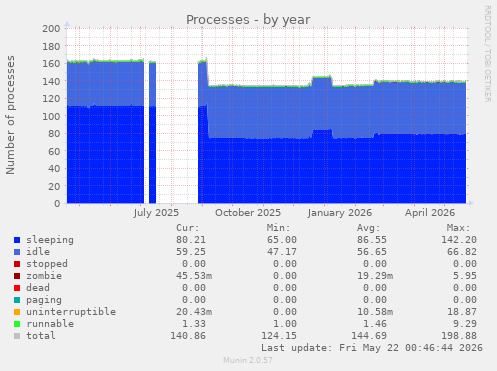This screenshot has height=371, width=497.
Task: Click the sleeping minimum value 65.00
Action: (x=282, y=240)
